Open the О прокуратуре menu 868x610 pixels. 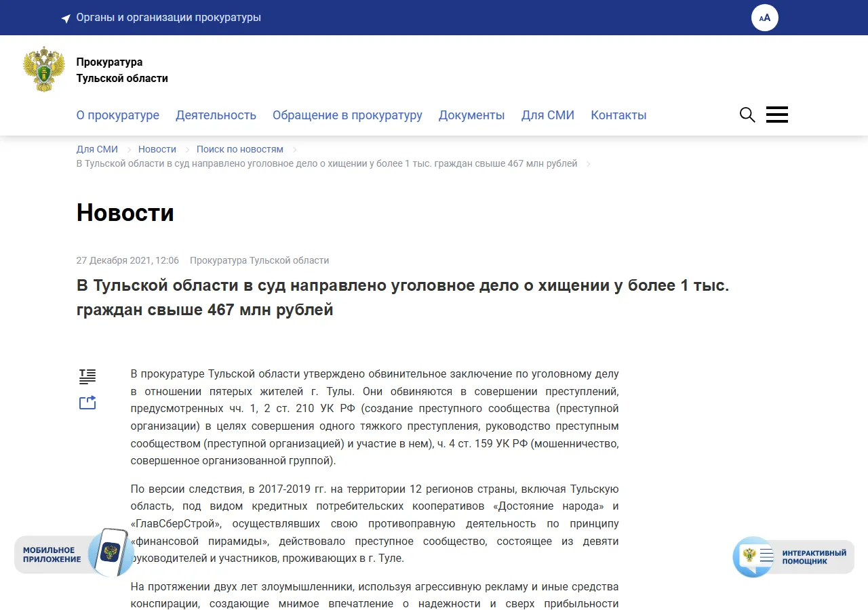point(118,115)
